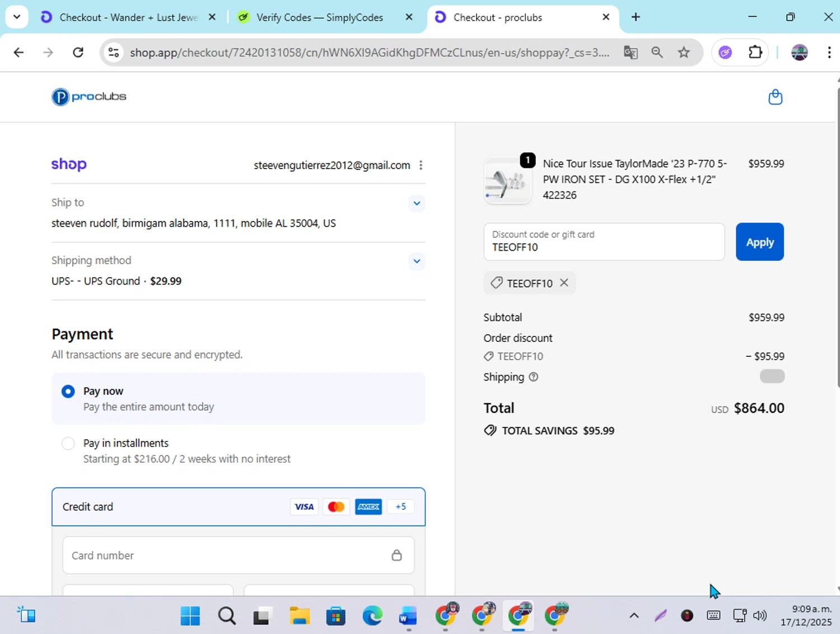840x634 pixels.
Task: Open the purple extension icon in toolbar
Action: coord(725,53)
